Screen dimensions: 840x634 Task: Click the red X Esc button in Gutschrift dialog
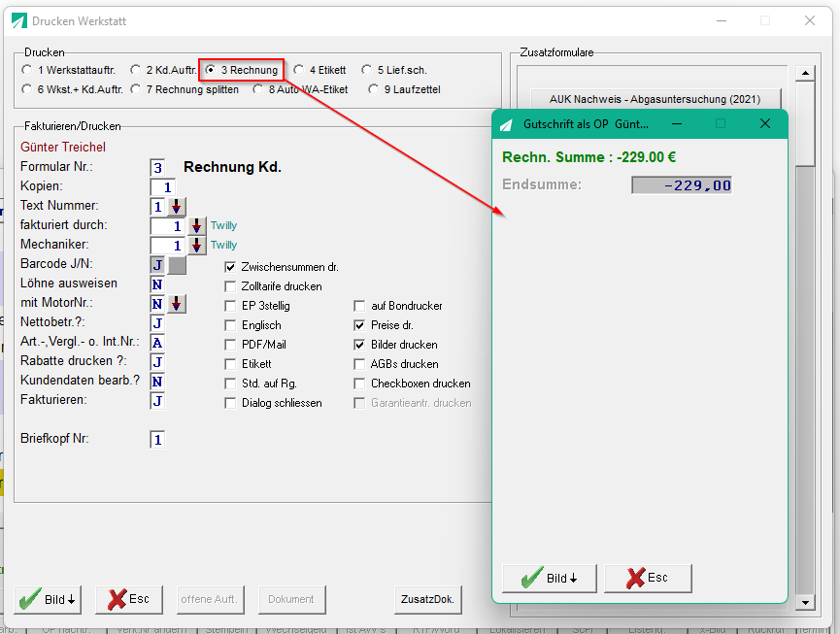point(648,578)
